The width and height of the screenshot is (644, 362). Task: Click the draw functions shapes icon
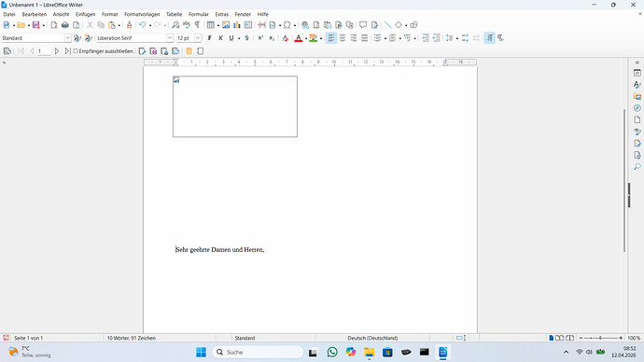coord(413,25)
